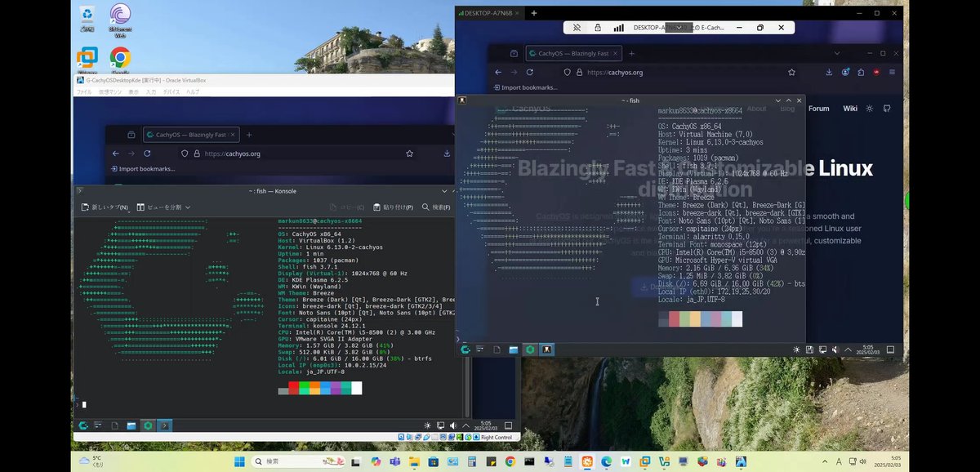Screen dimensions: 980x472
Task: Reload page in Hyper-V browser
Action: 531,72
